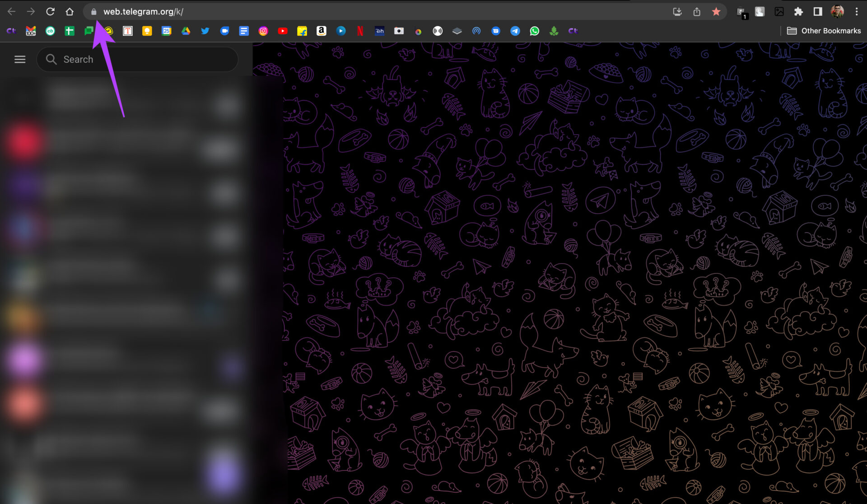Go to the browser home page
This screenshot has height=504, width=867.
tap(69, 12)
